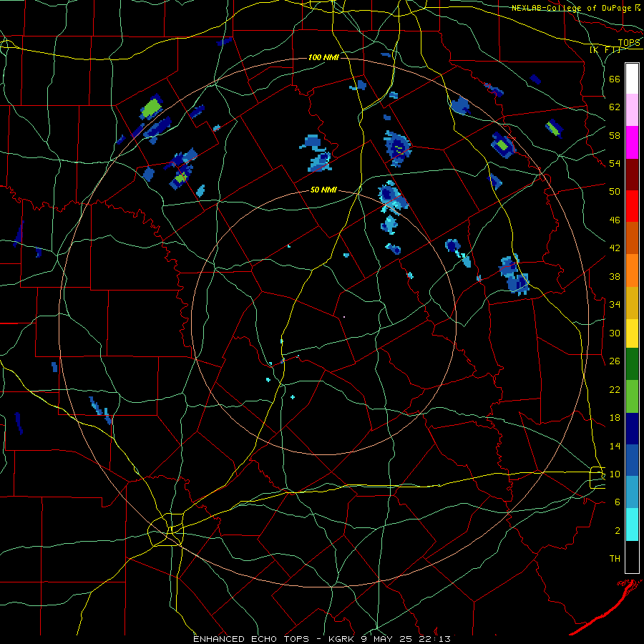Click the "66" legend value
The height and width of the screenshot is (644, 644).
(615, 79)
